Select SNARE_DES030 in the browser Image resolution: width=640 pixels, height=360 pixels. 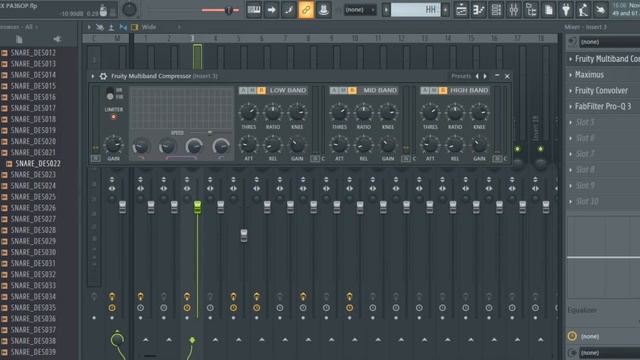coord(33,252)
